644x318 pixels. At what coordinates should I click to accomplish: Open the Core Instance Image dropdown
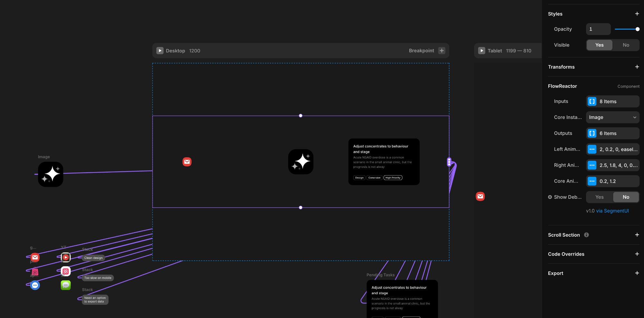(x=612, y=117)
